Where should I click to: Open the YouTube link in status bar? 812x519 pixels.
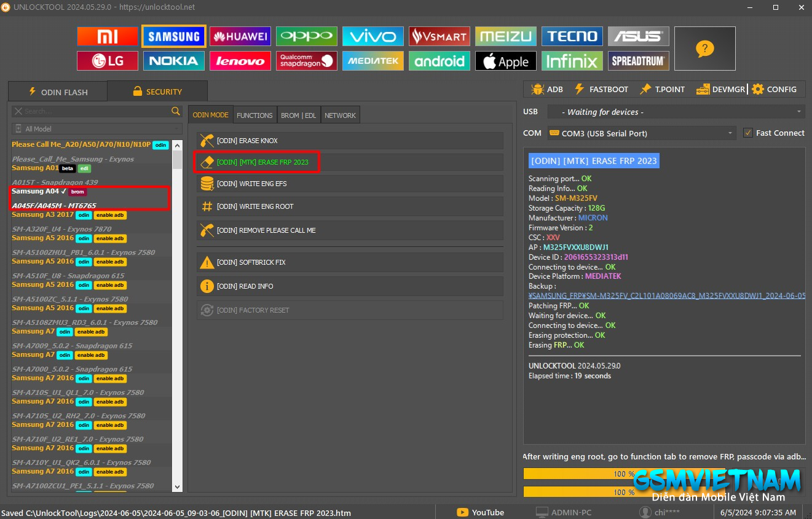pos(481,512)
